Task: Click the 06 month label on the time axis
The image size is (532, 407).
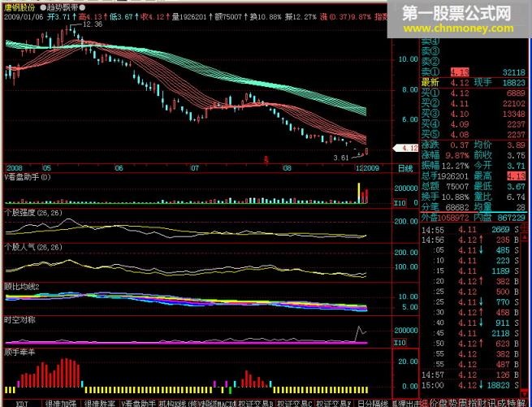Action: tap(119, 168)
